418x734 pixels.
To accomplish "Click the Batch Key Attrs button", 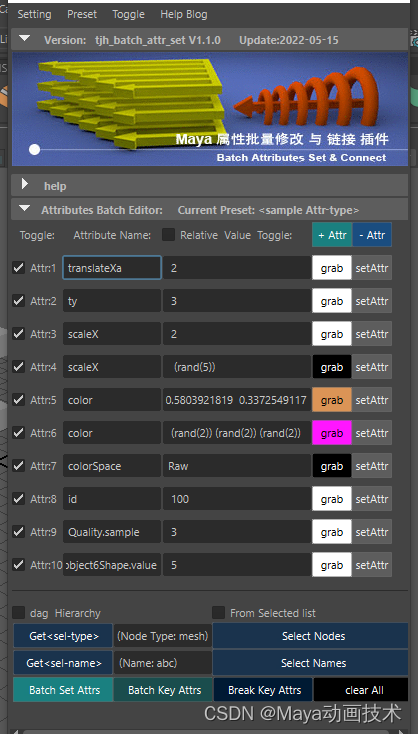I will (163, 690).
